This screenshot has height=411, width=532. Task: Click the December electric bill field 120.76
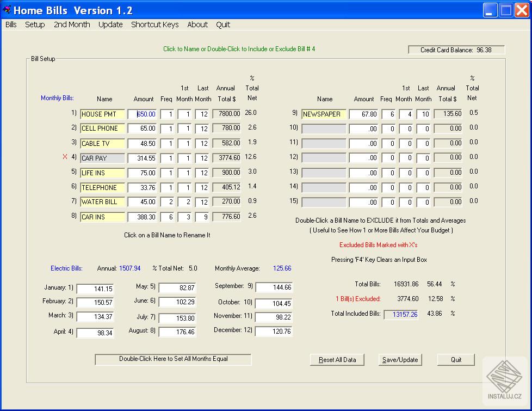click(x=274, y=332)
